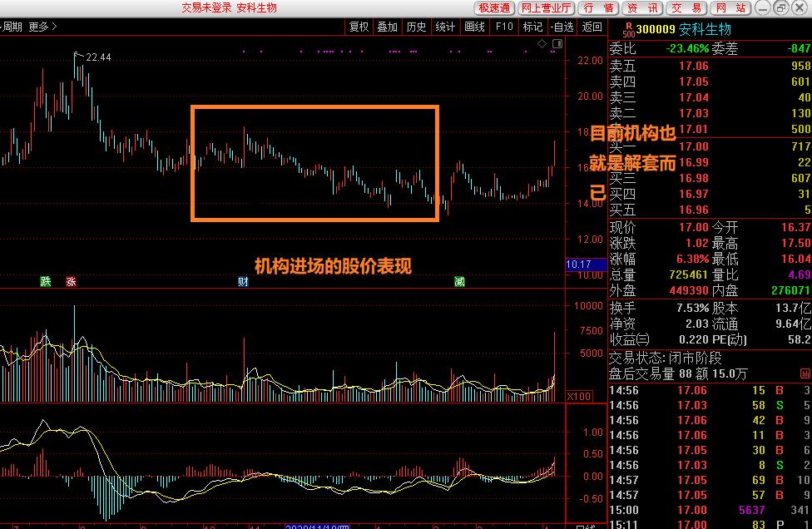The width and height of the screenshot is (812, 529).
Task: Select the 卖三 17.04 order row
Action: pos(710,97)
